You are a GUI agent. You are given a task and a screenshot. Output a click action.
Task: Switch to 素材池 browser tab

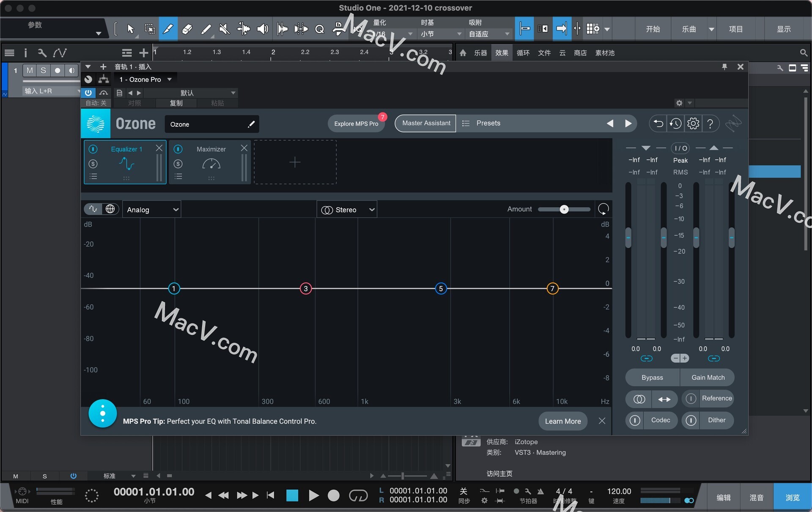(605, 53)
